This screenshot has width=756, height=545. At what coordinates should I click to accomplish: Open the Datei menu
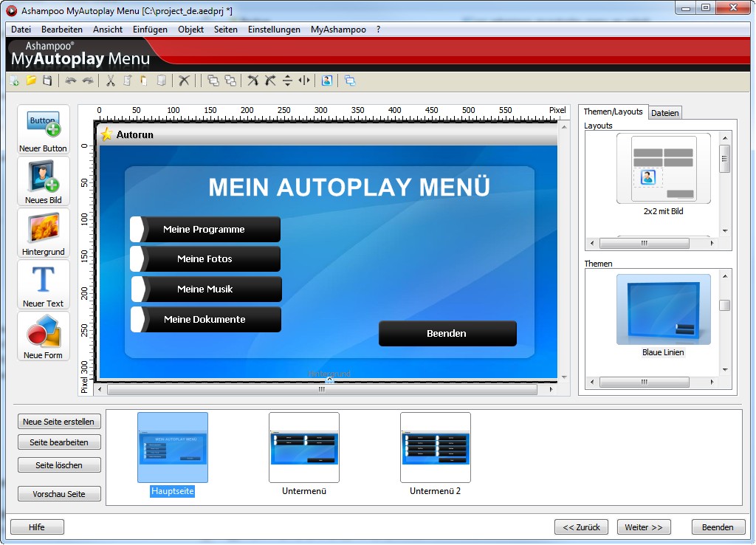point(21,30)
